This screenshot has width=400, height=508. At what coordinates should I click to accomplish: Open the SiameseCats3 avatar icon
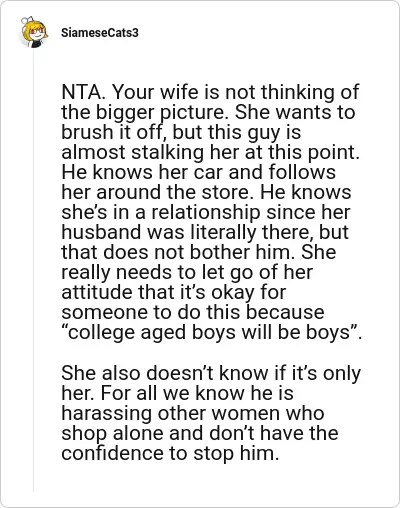(x=34, y=32)
